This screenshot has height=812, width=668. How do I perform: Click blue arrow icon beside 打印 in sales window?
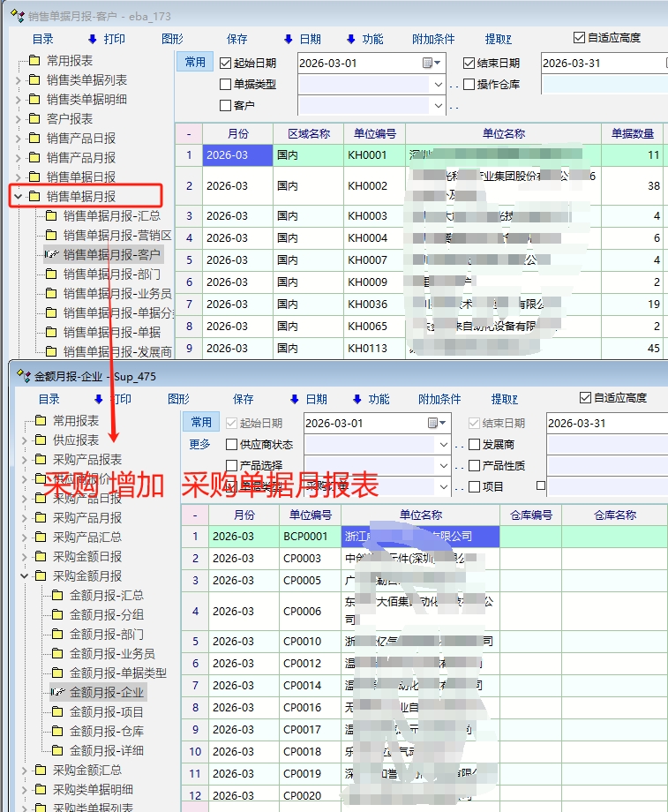coord(93,39)
